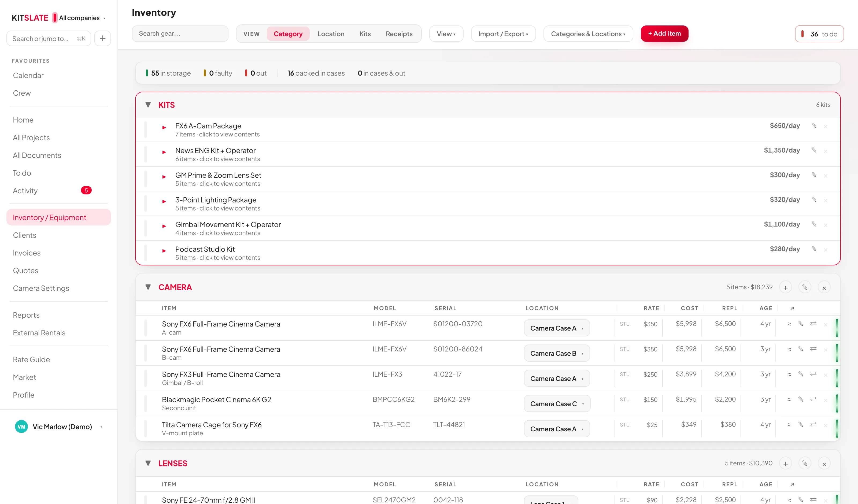Click transfer arrows on the Tilta Camera Cage row
The image size is (858, 504).
(813, 425)
